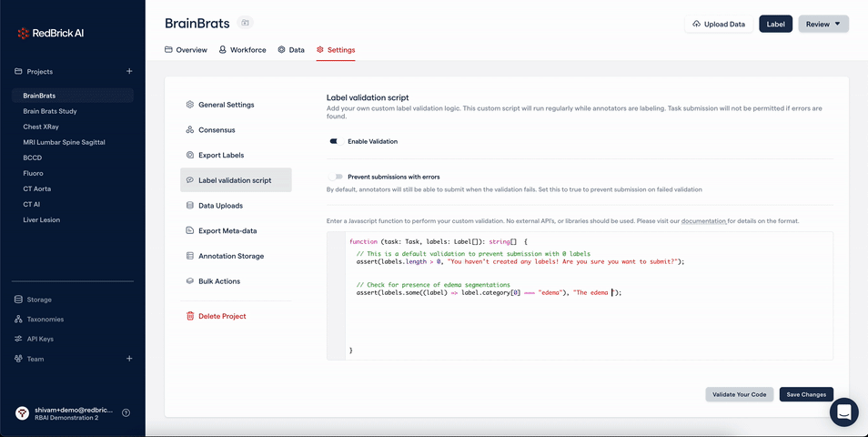868x437 pixels.
Task: Click the icon badge next to the BrainBrats title
Action: click(246, 23)
